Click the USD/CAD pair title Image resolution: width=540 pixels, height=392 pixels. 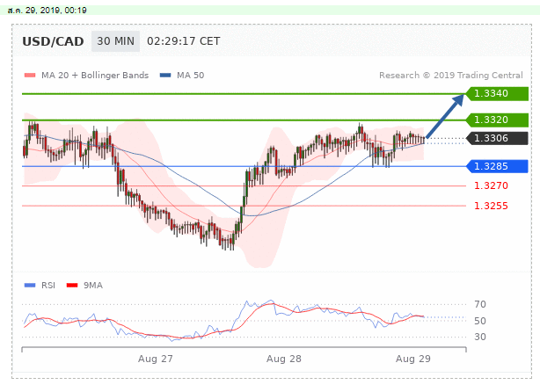coord(53,41)
